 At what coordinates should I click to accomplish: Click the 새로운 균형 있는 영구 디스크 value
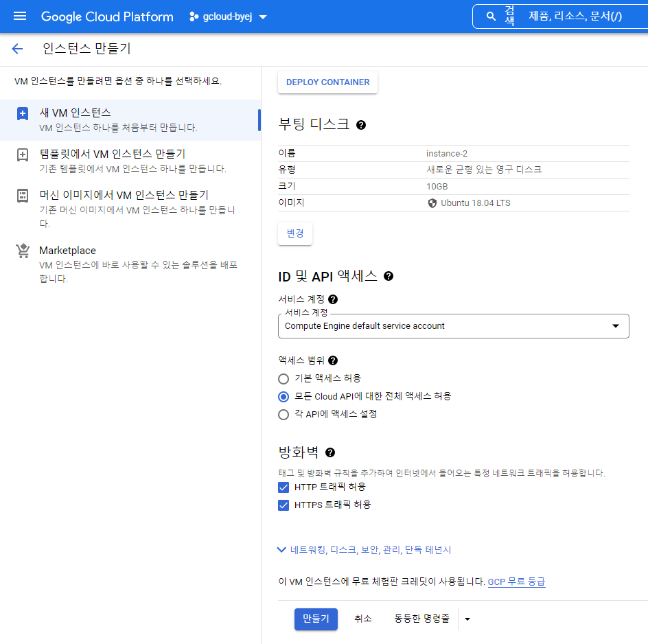[484, 170]
